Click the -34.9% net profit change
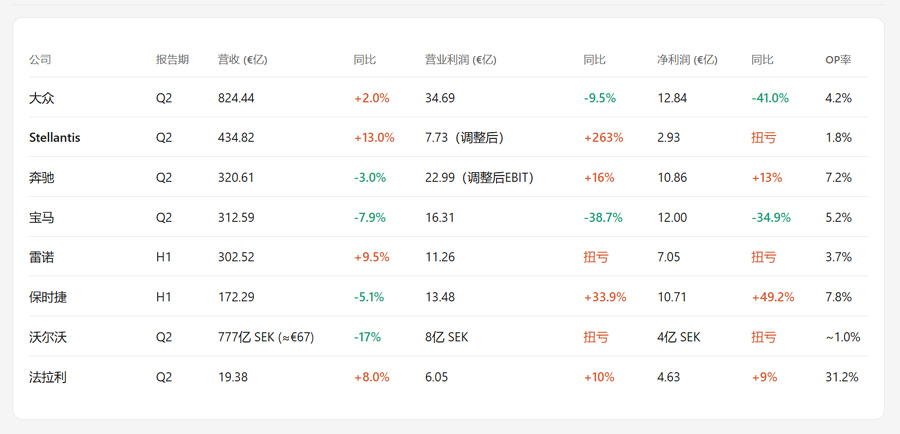 pos(771,218)
